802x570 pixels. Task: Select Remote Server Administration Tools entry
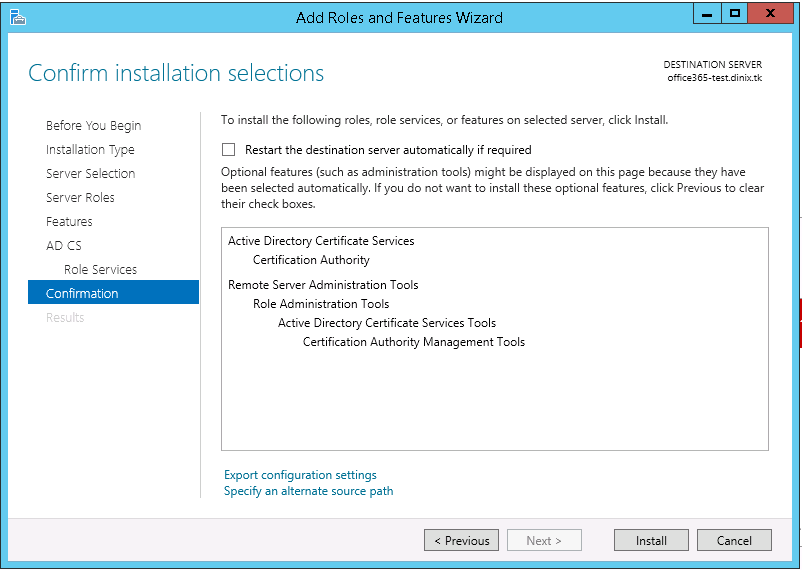(x=323, y=285)
